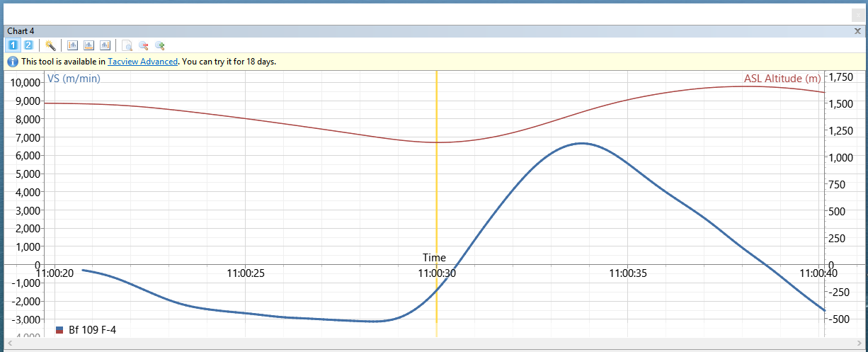
Task: Click the zoom-to-fit page magnifier icon
Action: coord(127,45)
